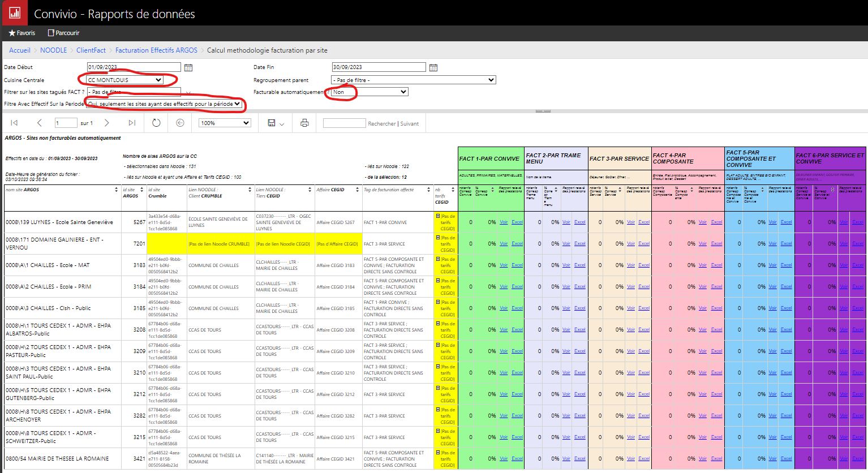Click the refresh report icon
Viewport: 868px width, 473px height.
(x=156, y=123)
